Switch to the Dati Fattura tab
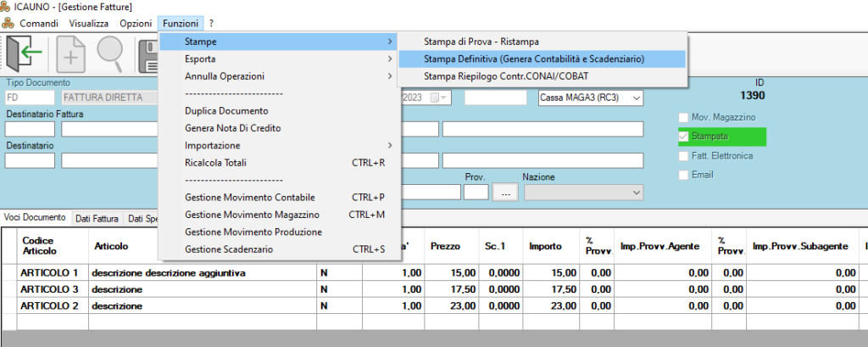868x347 pixels. pyautogui.click(x=97, y=218)
